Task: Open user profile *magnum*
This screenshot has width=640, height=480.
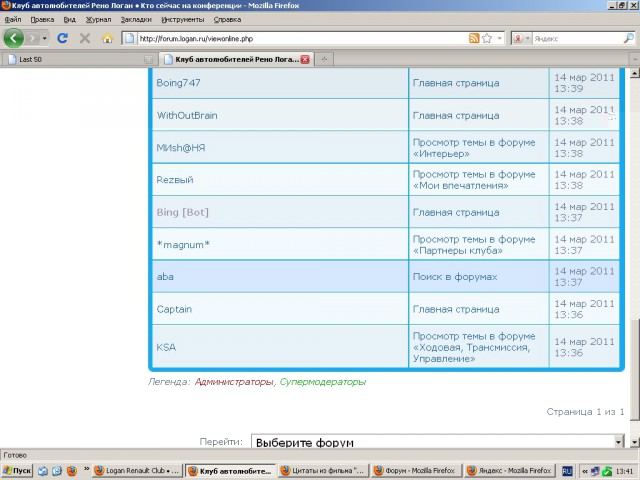Action: 183,244
